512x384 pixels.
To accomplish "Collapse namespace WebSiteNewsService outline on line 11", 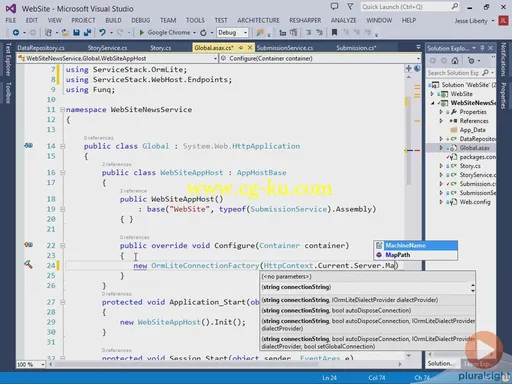I will point(62,109).
